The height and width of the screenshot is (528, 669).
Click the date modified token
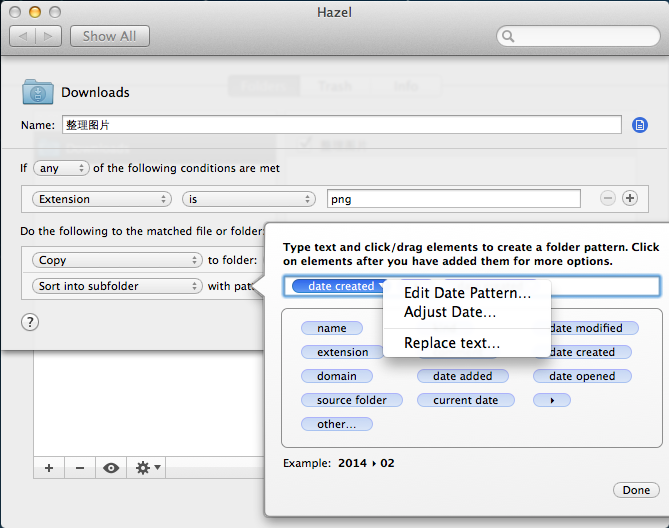[x=594, y=328]
